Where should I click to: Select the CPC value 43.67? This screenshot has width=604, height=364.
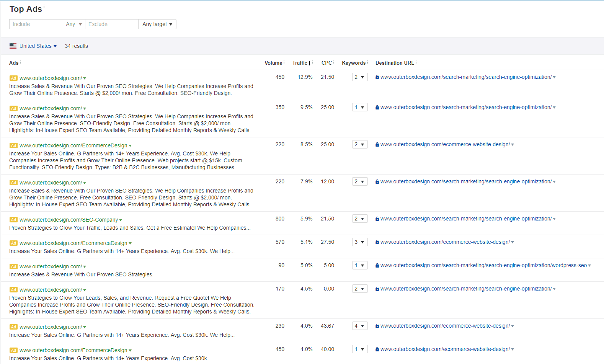(x=327, y=326)
